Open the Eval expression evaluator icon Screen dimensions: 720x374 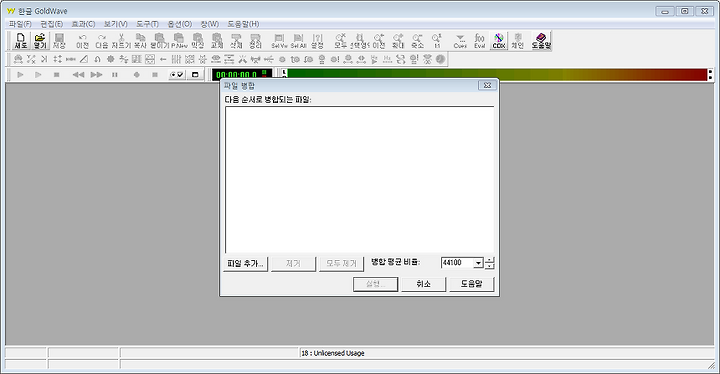click(479, 40)
